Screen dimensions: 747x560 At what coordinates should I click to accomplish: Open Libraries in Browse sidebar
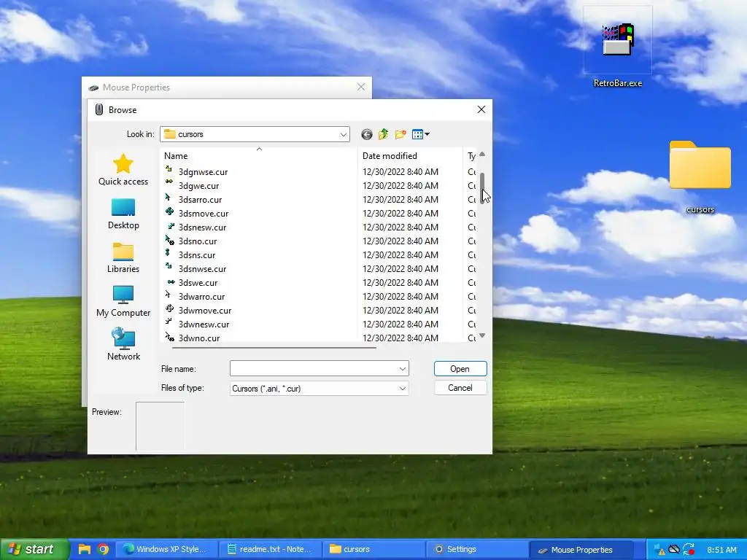click(123, 257)
